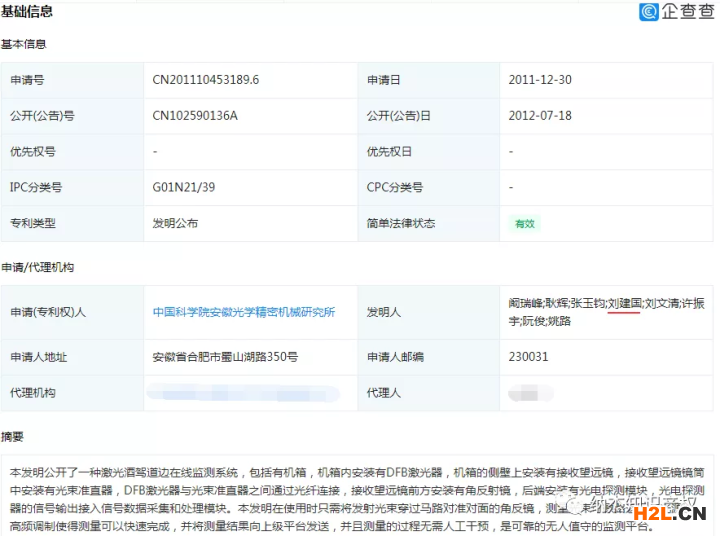Click the 企查查 logo icon
Viewport: 720px width, 536px height.
[649, 12]
